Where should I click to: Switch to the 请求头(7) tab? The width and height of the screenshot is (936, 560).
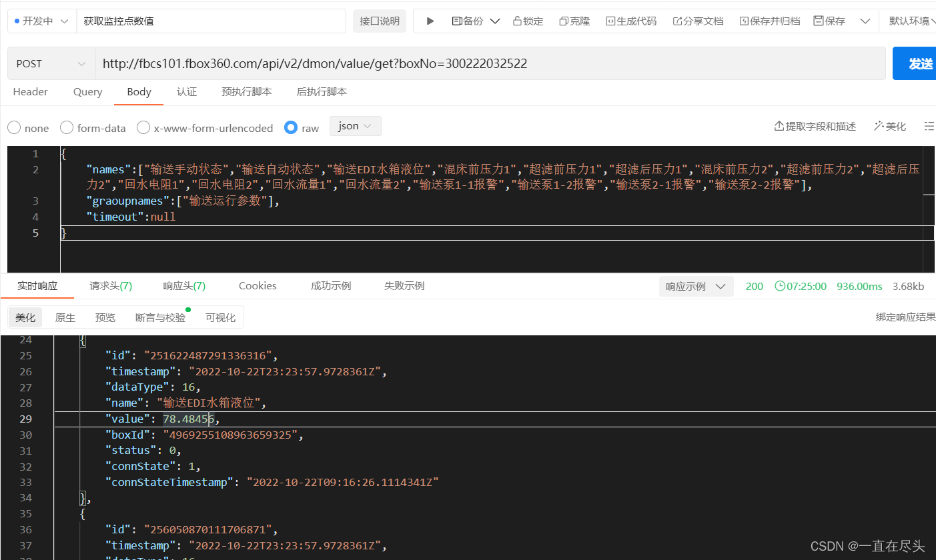click(111, 286)
